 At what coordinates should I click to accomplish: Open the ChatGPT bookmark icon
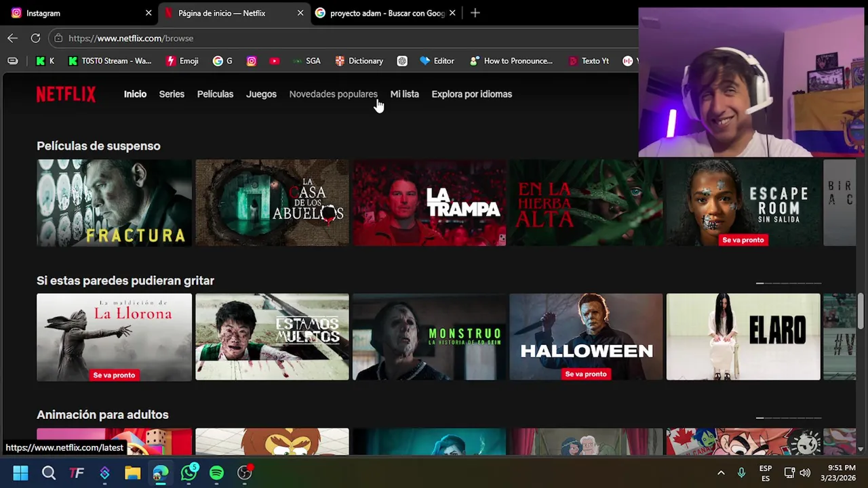[x=402, y=61]
